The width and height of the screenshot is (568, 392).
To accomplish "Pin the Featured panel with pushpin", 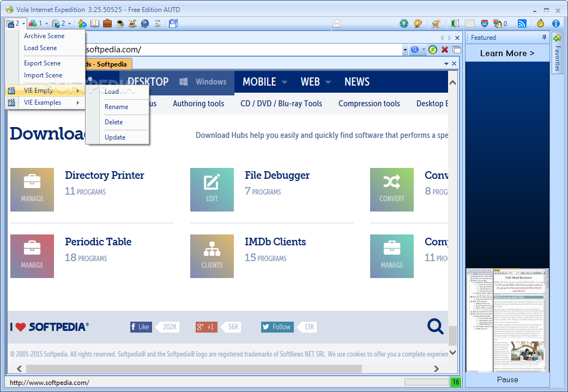I will pyautogui.click(x=544, y=37).
